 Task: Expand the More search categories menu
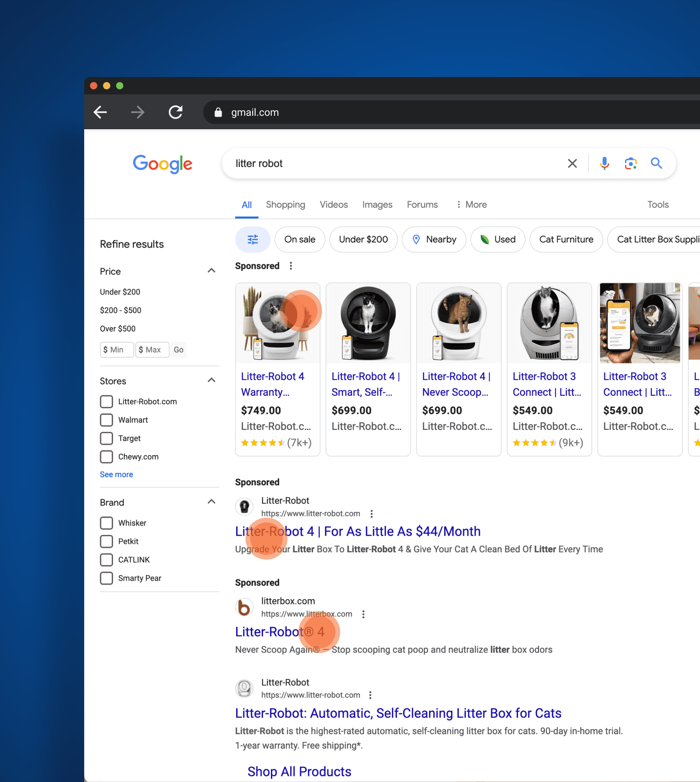click(471, 205)
